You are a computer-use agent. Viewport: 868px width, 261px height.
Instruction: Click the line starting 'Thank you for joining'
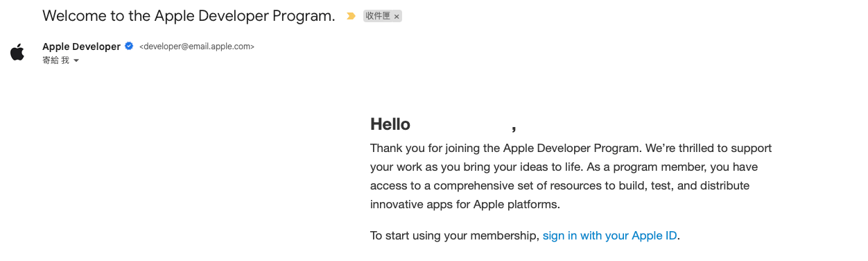(571, 148)
